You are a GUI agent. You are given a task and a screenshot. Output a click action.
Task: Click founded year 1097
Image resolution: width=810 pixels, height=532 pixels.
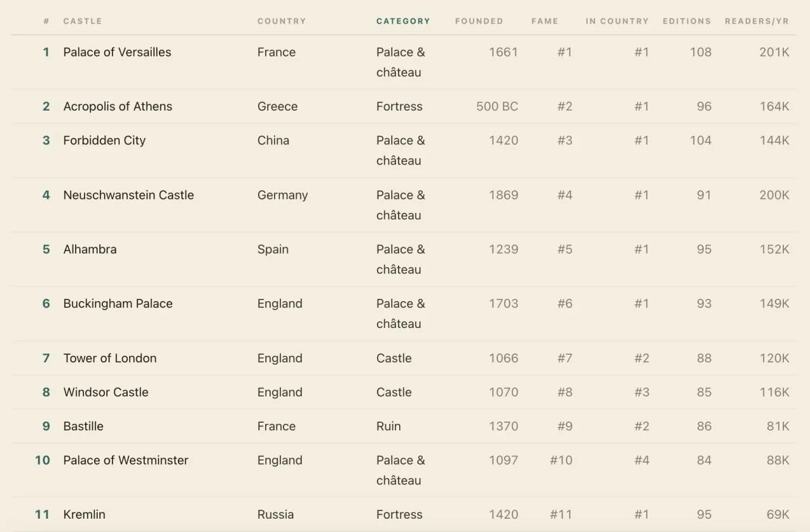[x=504, y=460]
